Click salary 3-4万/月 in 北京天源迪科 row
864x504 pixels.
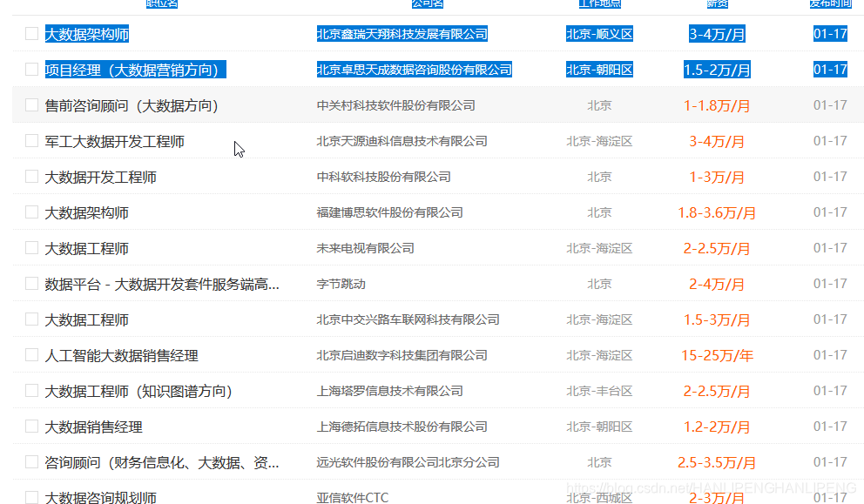(717, 142)
